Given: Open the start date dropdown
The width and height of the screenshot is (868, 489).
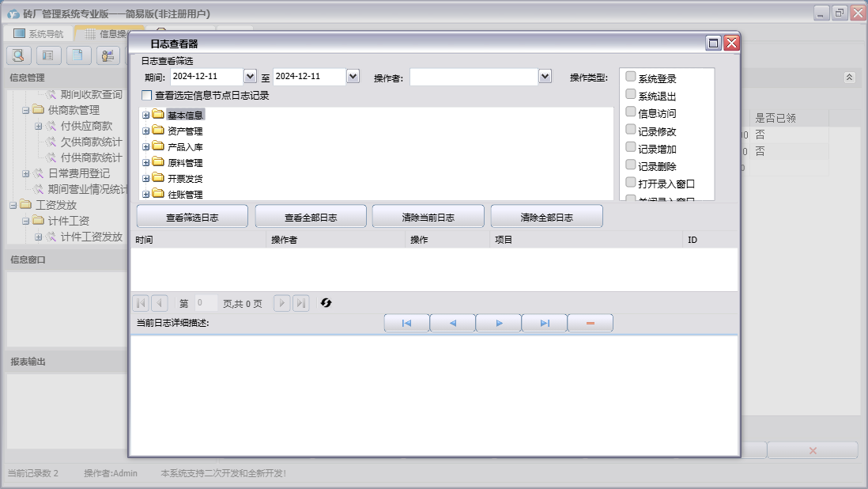Looking at the screenshot, I should click(251, 77).
